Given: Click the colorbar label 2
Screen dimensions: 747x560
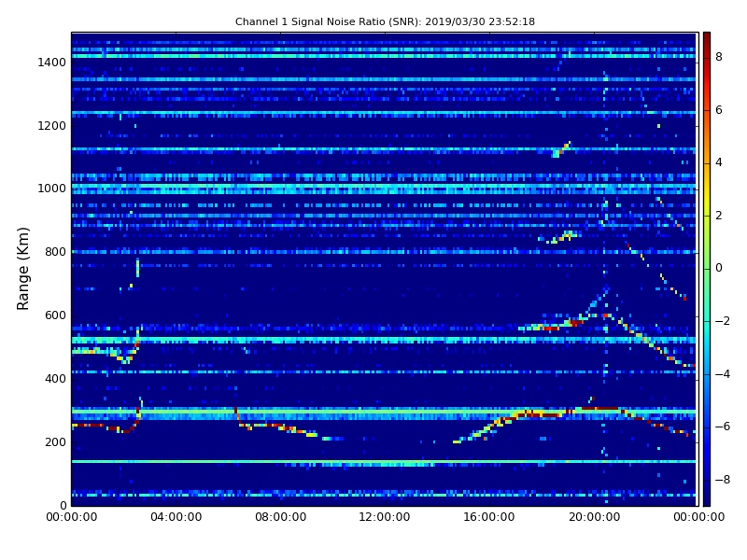Looking at the screenshot, I should [719, 216].
